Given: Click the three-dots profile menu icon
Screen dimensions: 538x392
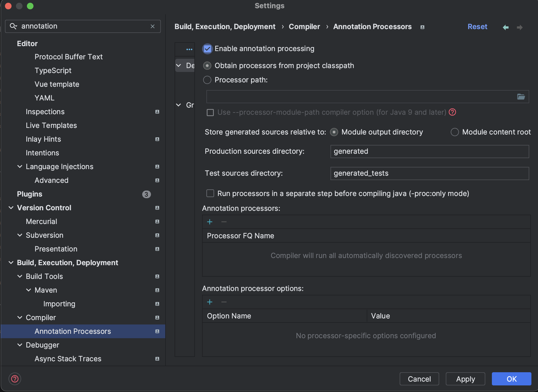Looking at the screenshot, I should pos(189,49).
